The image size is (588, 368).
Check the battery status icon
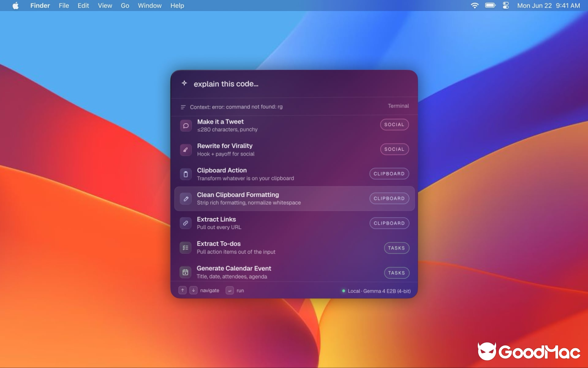491,6
